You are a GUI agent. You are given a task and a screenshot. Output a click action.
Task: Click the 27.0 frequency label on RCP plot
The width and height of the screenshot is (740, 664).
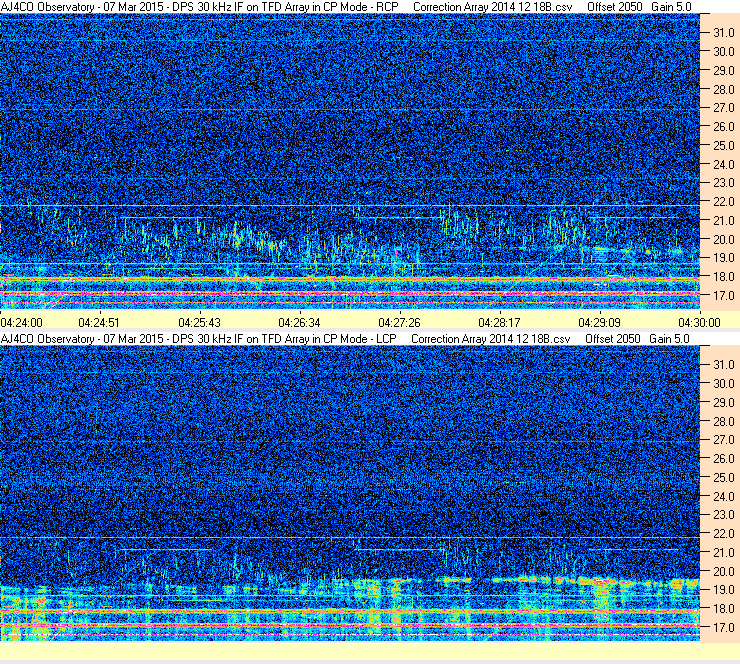coord(723,108)
